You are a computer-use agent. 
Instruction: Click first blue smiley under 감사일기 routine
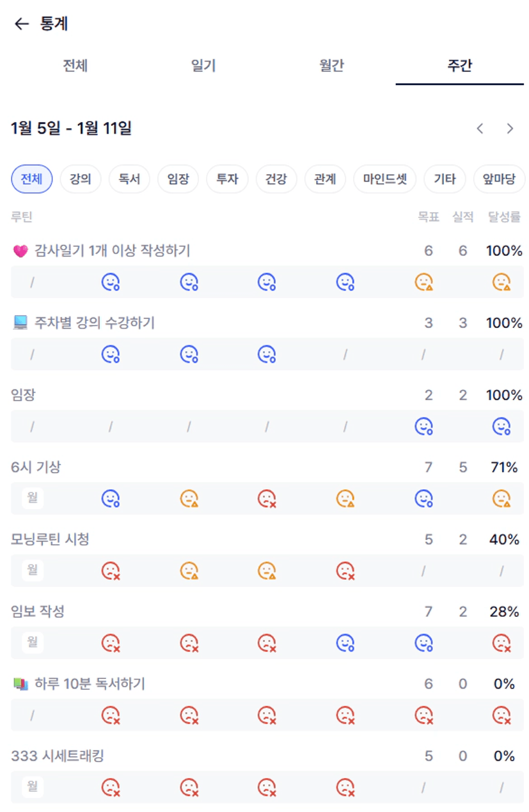pyautogui.click(x=111, y=282)
